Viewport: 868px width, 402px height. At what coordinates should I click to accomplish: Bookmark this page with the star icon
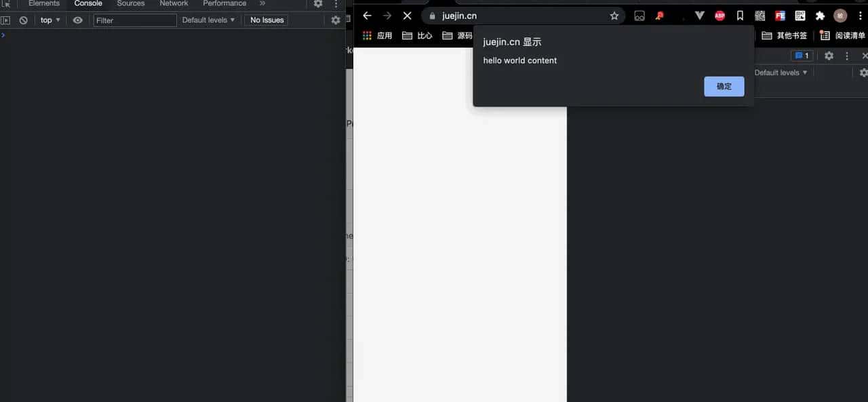(614, 16)
